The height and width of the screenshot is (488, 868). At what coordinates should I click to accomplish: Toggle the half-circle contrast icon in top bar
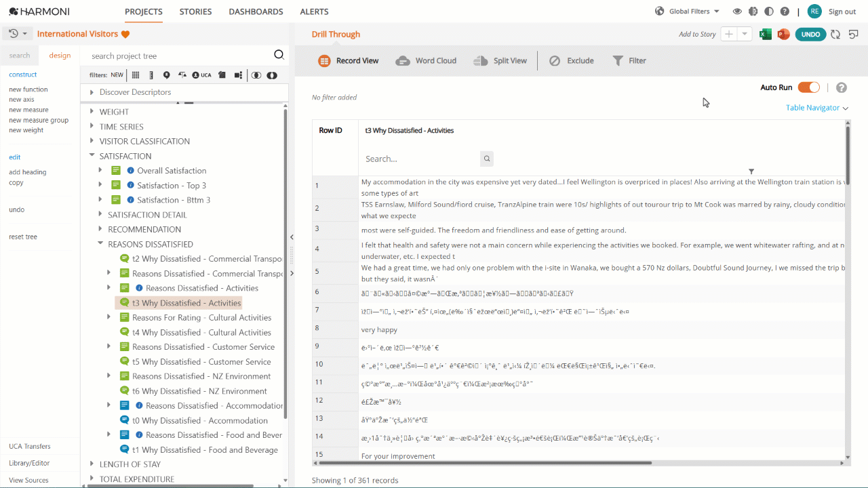coord(769,12)
